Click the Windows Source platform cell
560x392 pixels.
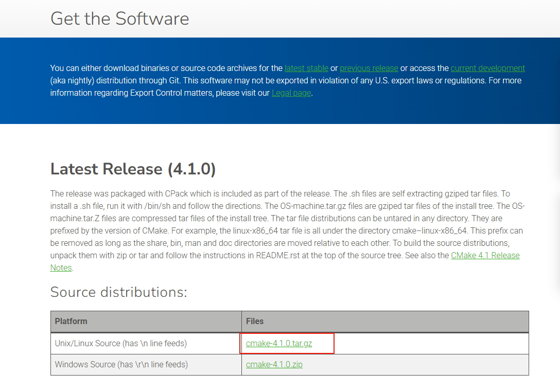pos(121,365)
